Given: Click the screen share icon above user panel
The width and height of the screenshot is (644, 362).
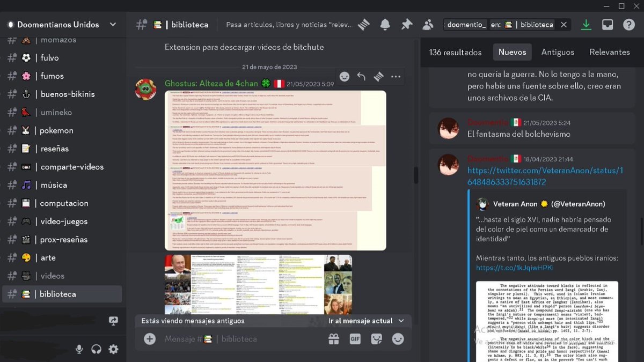Looking at the screenshot, I should (x=113, y=321).
